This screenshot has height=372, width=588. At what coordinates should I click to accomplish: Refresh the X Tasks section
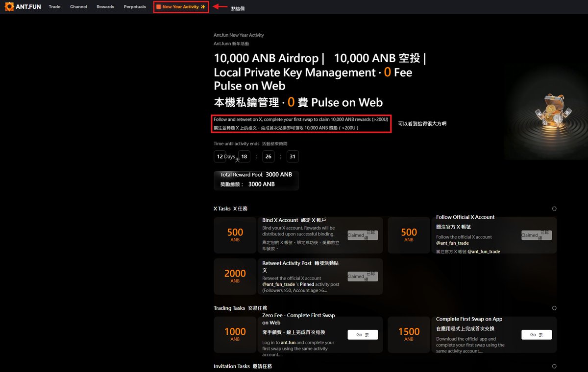pos(554,209)
